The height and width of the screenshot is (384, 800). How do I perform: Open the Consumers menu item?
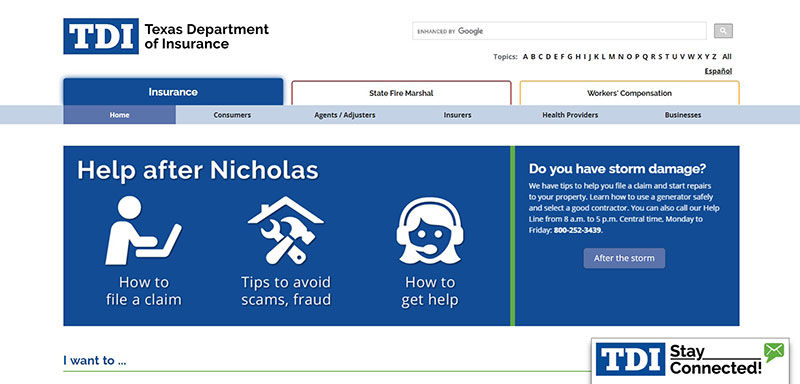pyautogui.click(x=232, y=115)
